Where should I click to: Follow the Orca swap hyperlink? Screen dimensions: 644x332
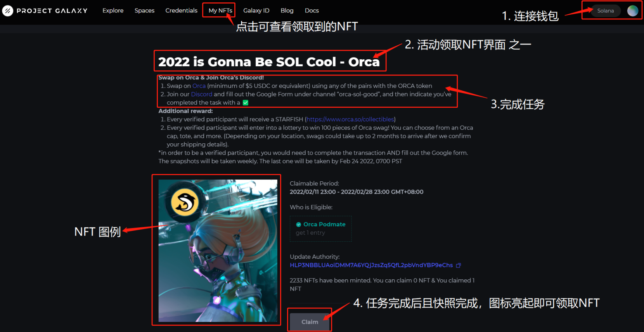coord(199,86)
